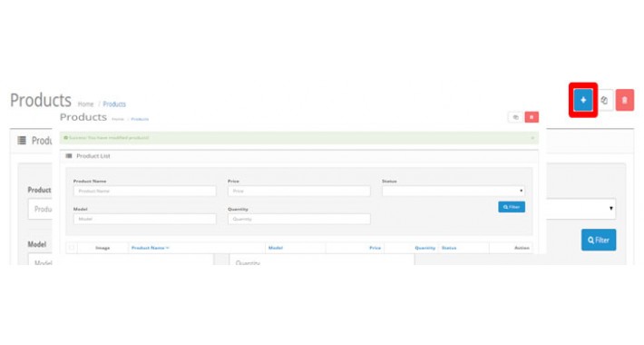Click the 'Image' column header text
Viewport: 644px width, 345px height.
(x=102, y=248)
